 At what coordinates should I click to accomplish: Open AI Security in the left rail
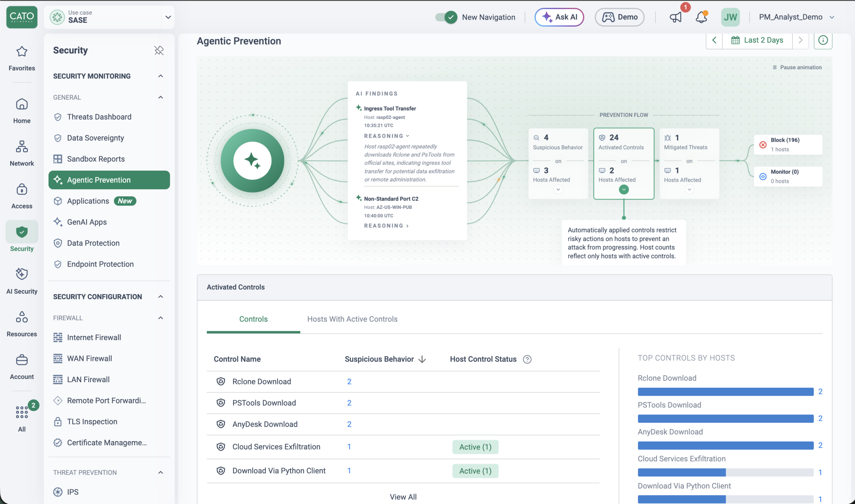click(x=22, y=281)
